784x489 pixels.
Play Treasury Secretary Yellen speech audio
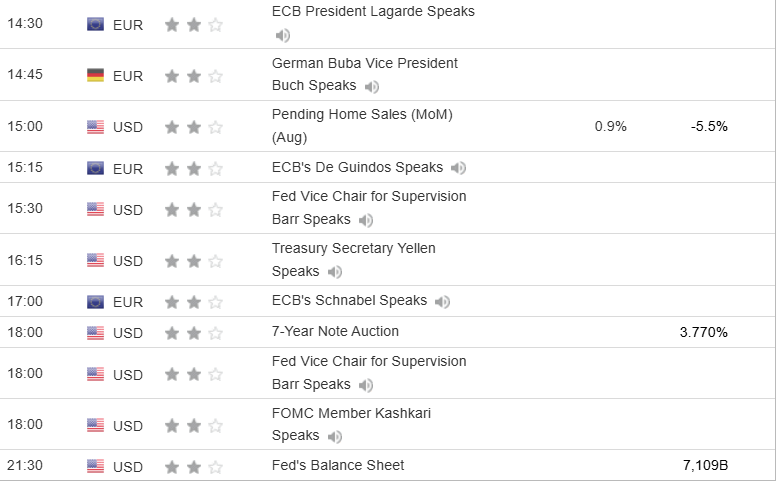click(x=335, y=272)
